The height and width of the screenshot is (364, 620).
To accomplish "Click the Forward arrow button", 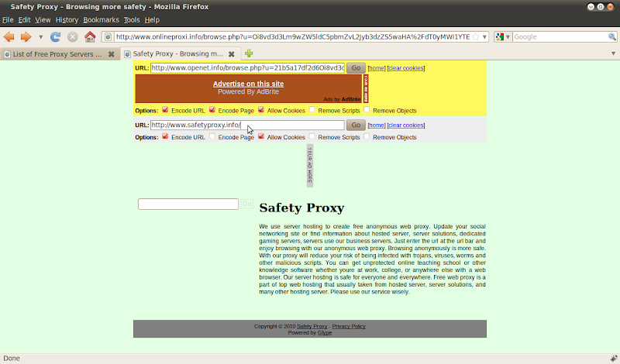I will pyautogui.click(x=26, y=36).
